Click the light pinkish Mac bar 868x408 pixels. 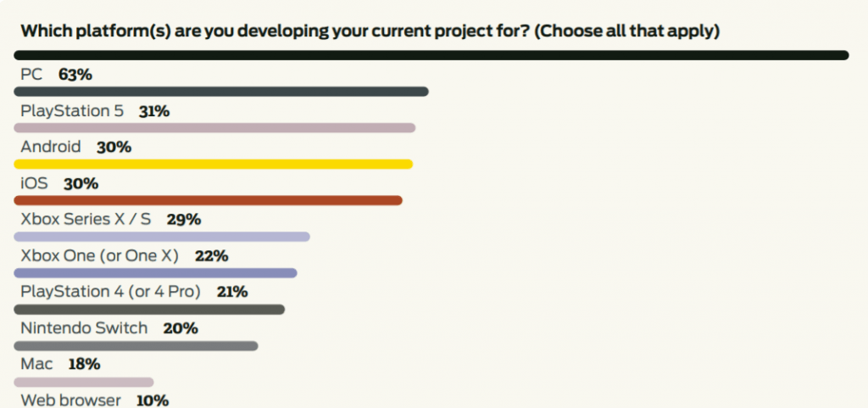click(x=84, y=383)
